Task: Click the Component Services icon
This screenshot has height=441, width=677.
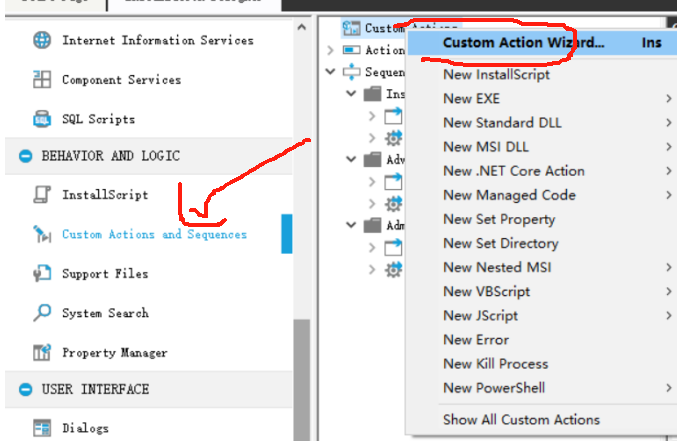Action: pos(42,79)
